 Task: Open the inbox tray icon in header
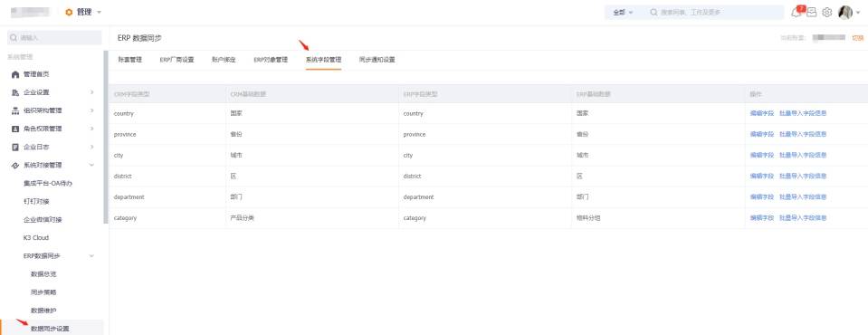click(812, 12)
